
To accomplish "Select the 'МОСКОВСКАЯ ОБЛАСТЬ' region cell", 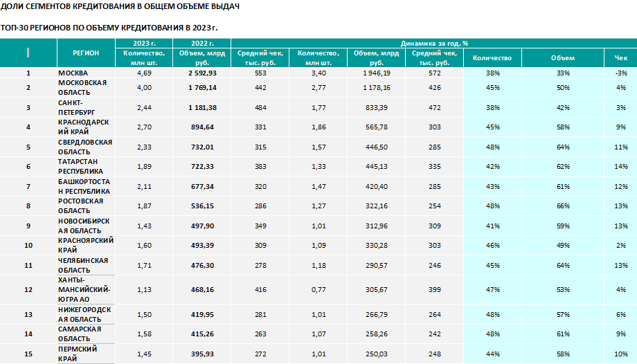I will coord(86,88).
